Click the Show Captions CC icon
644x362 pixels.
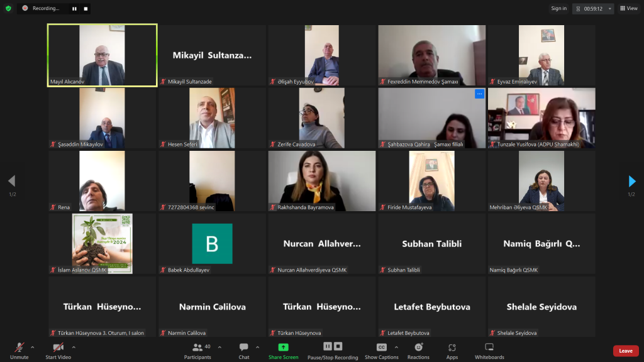pos(382,347)
